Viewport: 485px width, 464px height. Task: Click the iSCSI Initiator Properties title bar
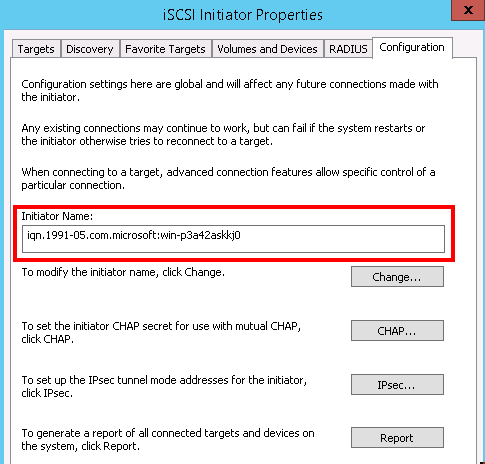pos(243,15)
